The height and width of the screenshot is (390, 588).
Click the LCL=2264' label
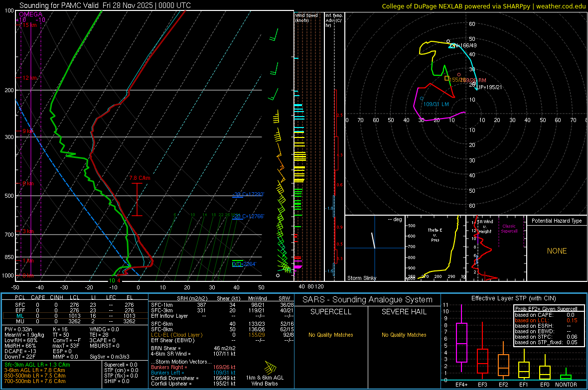(244, 264)
